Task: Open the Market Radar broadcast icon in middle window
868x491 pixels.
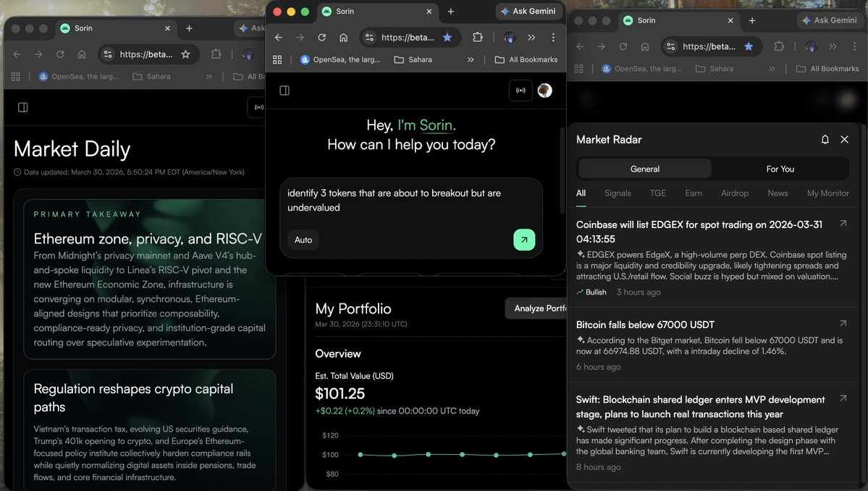Action: (x=520, y=91)
